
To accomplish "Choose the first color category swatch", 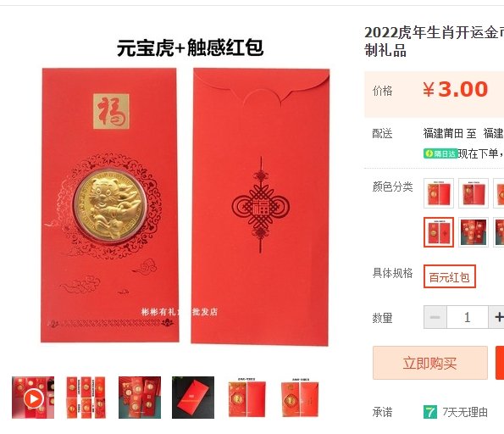I will [439, 193].
